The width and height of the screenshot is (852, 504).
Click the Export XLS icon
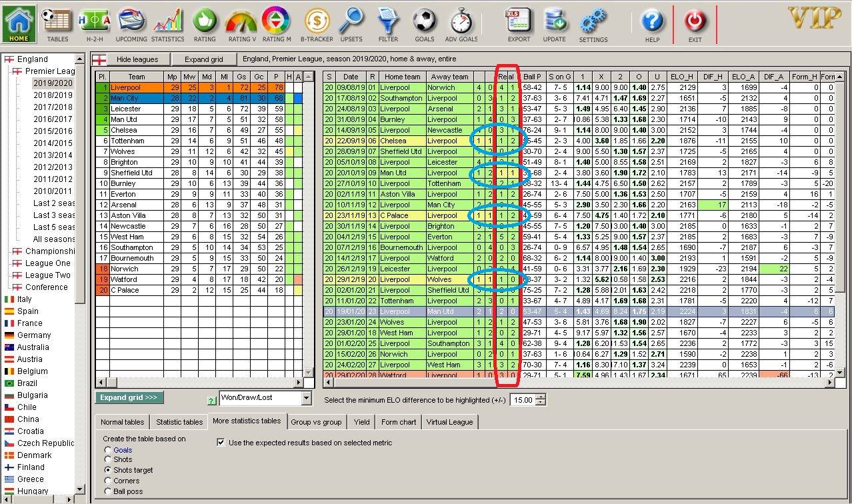click(519, 25)
